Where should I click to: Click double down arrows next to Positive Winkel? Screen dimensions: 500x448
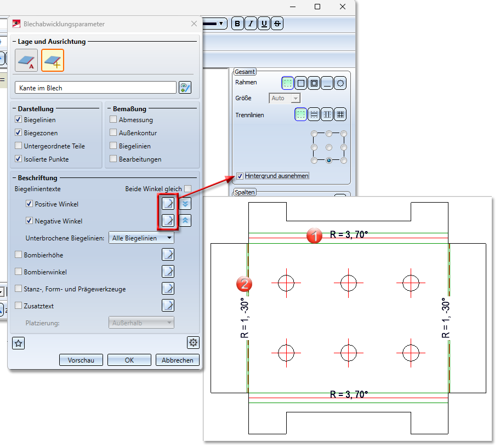click(x=185, y=203)
